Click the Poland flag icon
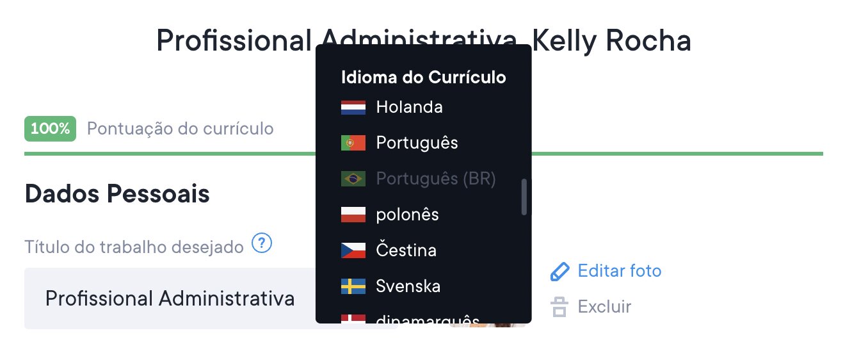The width and height of the screenshot is (868, 360). point(353,215)
